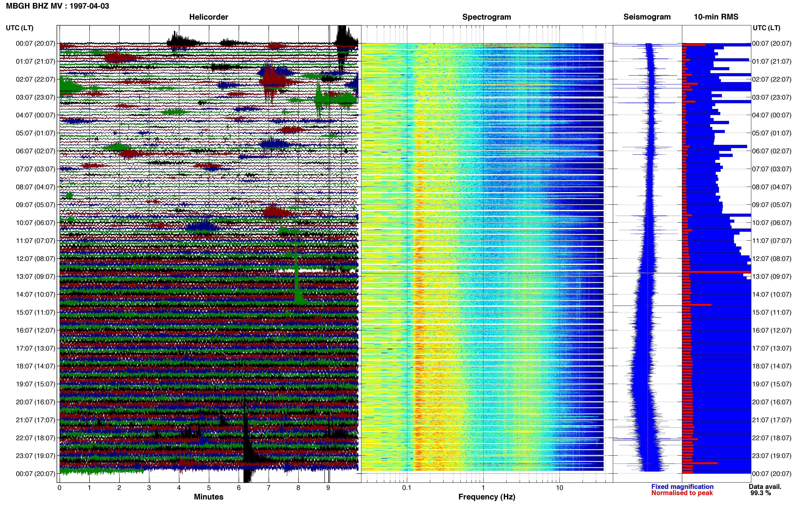812x508 pixels.
Task: Select left time label '15:07 (11:07)'
Action: point(36,312)
